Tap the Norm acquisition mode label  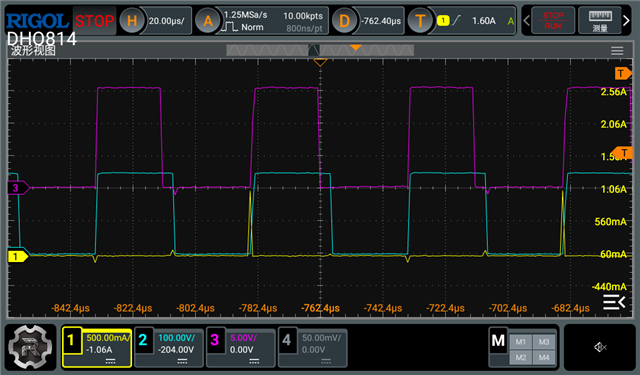[252, 27]
